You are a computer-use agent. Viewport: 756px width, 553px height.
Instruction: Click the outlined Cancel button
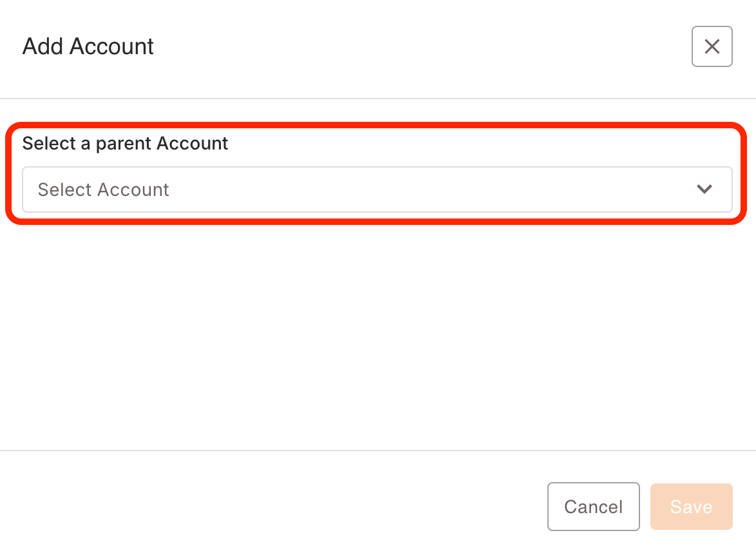(594, 507)
